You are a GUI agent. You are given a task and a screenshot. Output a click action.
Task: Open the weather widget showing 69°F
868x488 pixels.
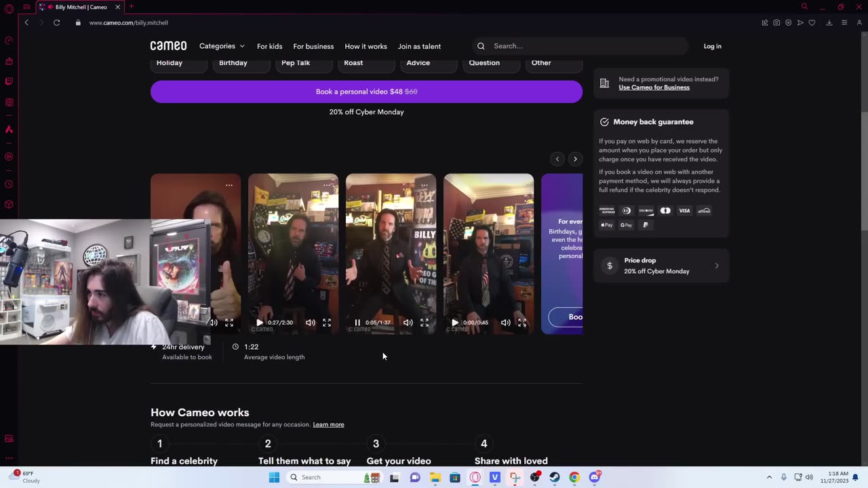(x=24, y=477)
